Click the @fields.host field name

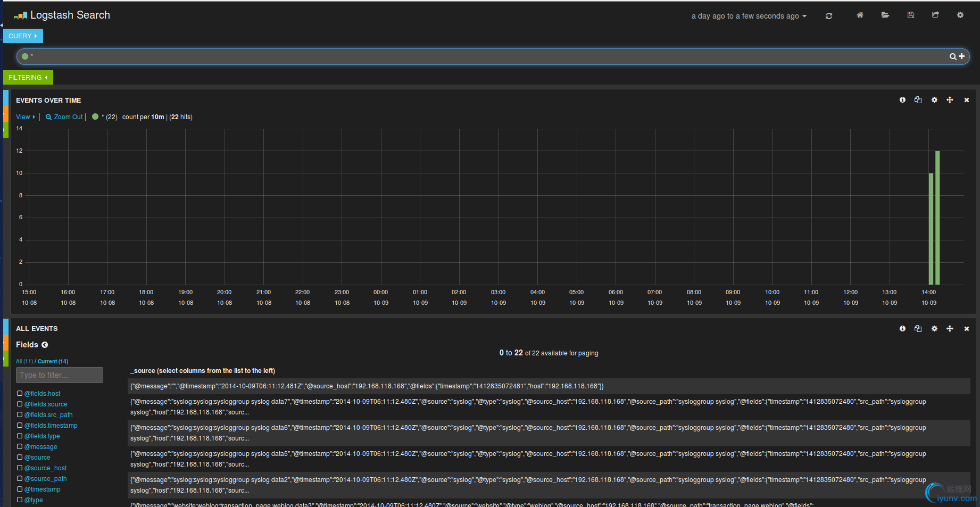coord(42,394)
